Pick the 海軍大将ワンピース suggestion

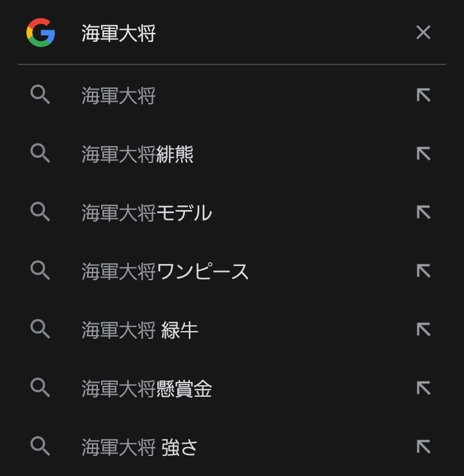165,272
